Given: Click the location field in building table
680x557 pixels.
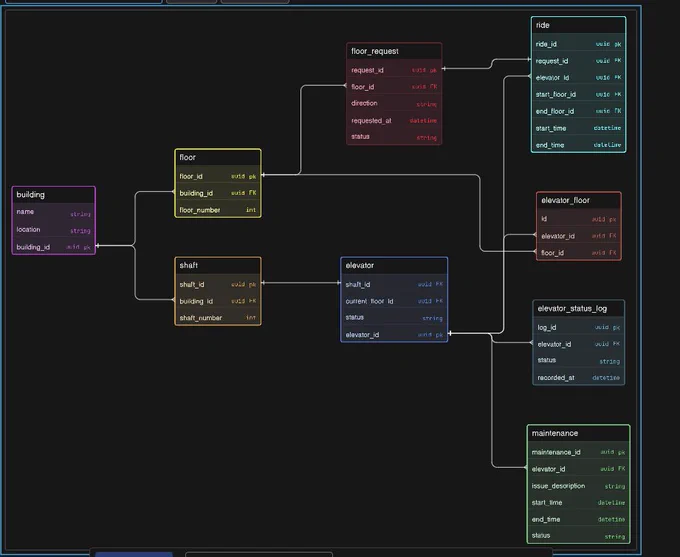Looking at the screenshot, I should pyautogui.click(x=53, y=229).
